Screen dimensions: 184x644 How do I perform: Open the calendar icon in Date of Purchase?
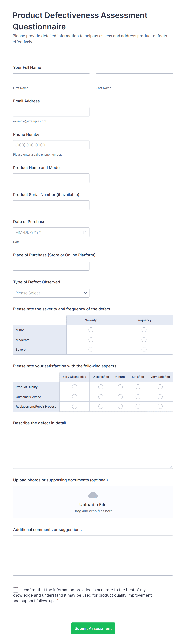[85, 232]
